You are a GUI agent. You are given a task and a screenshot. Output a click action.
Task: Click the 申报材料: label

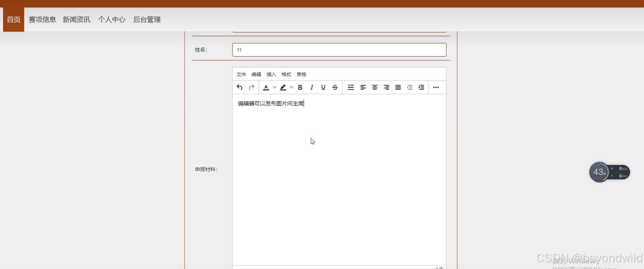[206, 169]
